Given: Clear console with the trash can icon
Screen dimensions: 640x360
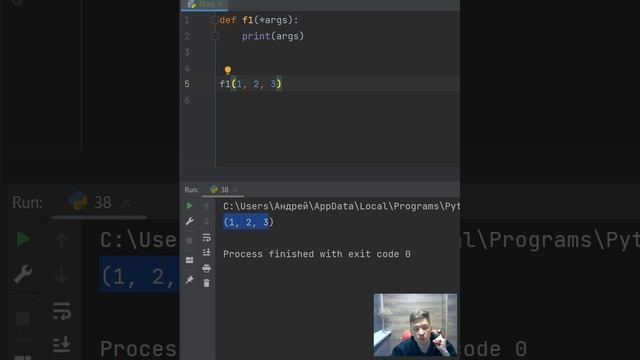Looking at the screenshot, I should 207,283.
